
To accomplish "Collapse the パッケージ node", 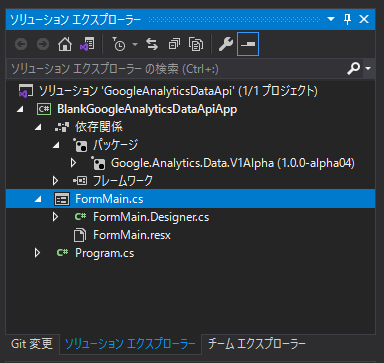I will [x=56, y=145].
